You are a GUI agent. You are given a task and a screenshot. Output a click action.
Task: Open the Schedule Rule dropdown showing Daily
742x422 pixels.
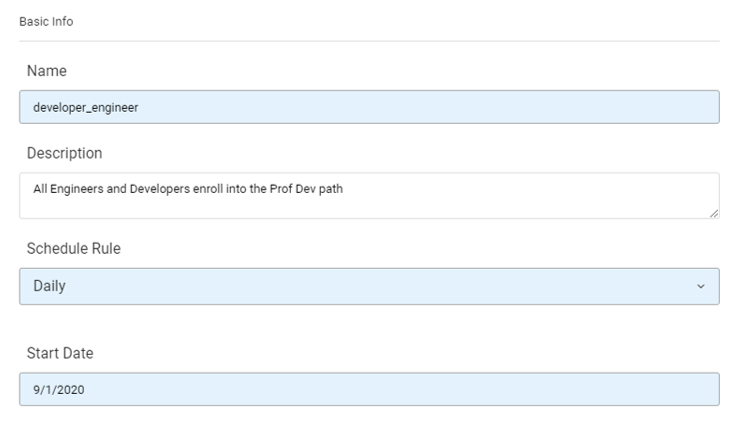(x=369, y=286)
